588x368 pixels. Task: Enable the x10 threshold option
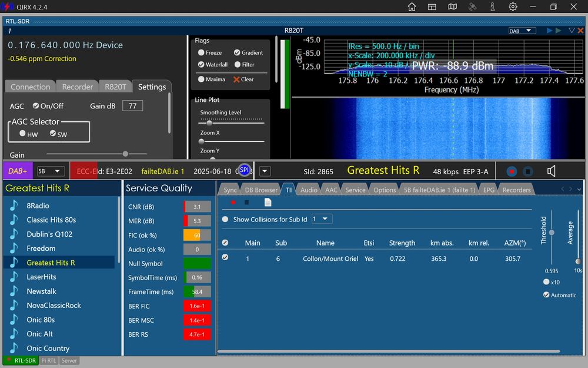point(546,281)
